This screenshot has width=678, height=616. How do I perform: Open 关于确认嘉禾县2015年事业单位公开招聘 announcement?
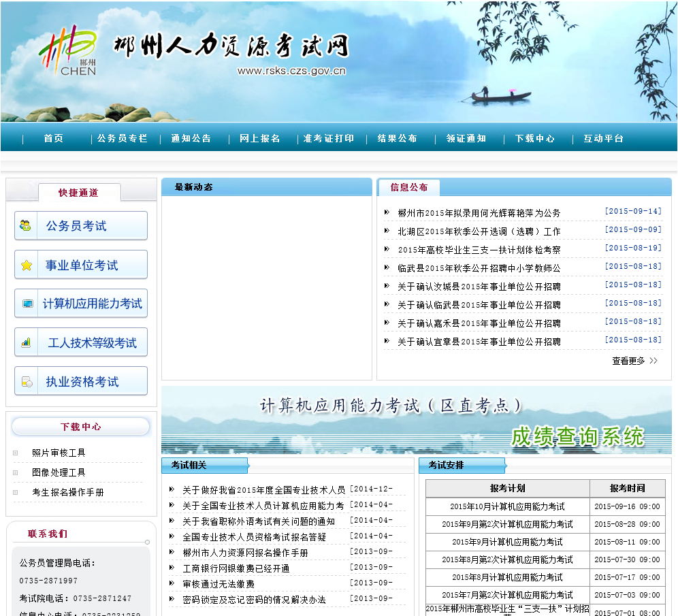[x=479, y=323]
